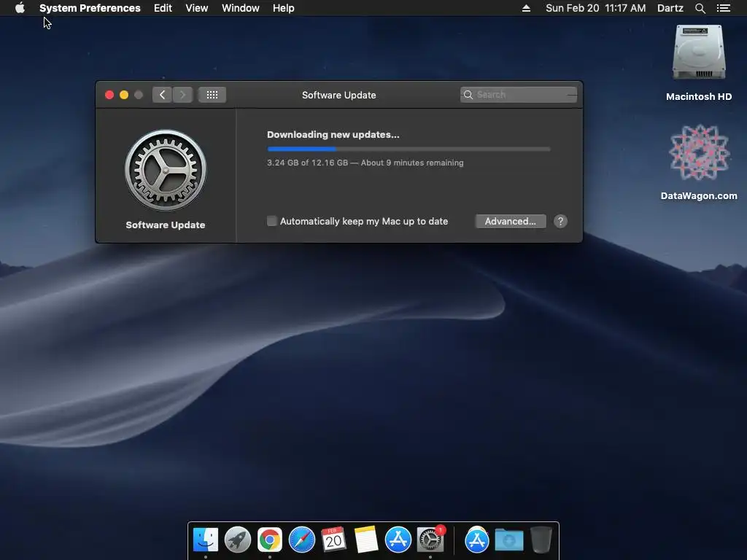The height and width of the screenshot is (560, 747).
Task: Click the 'Downloading new updates...' text
Action: tap(333, 135)
